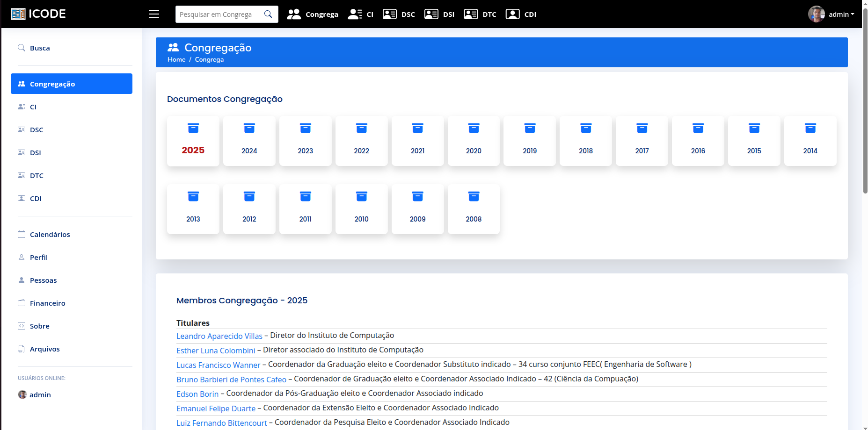Open Financeiro from the sidebar
Screen dimensions: 868x430
pos(47,303)
